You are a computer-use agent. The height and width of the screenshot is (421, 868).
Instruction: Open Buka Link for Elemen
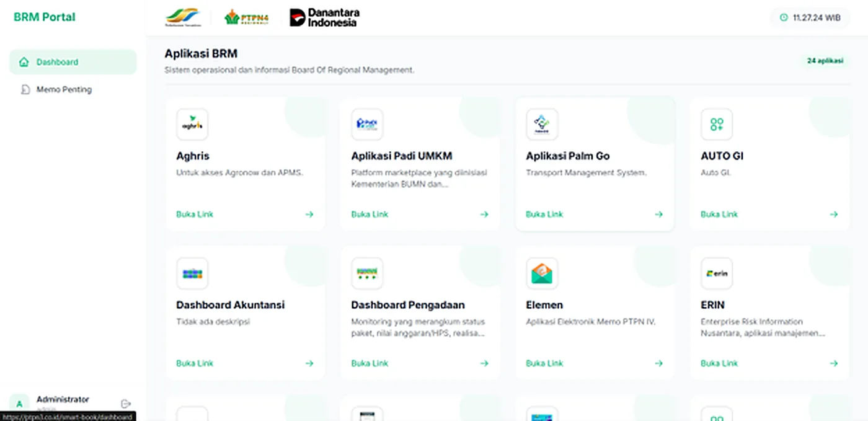click(x=544, y=363)
